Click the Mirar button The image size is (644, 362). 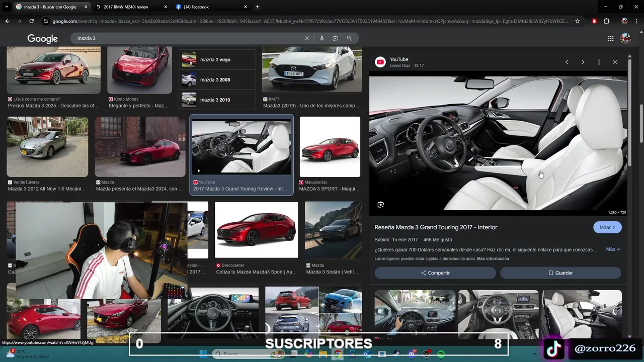tap(607, 227)
